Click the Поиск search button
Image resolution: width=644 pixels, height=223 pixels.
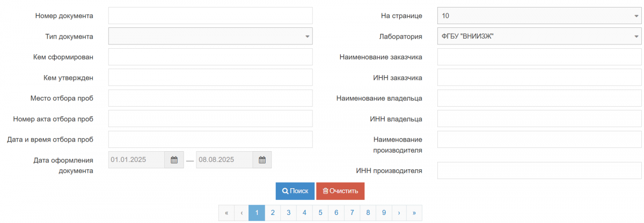(295, 191)
